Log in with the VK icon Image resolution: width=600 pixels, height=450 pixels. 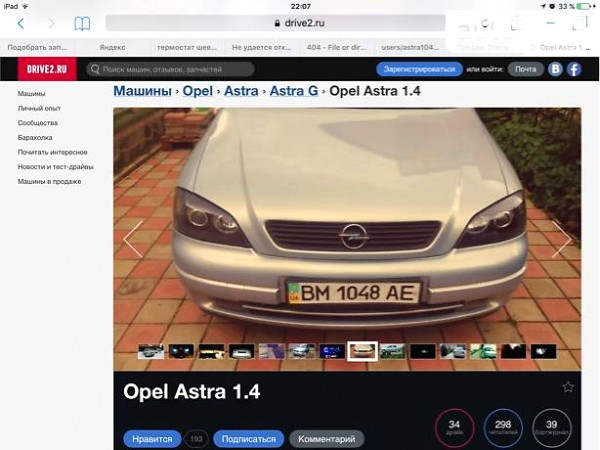(x=555, y=69)
